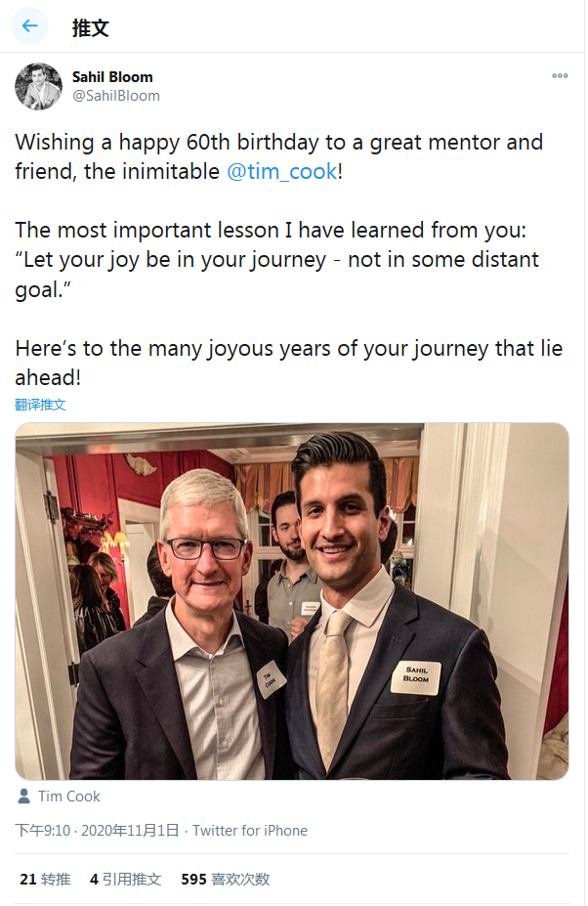Image resolution: width=588 pixels, height=906 pixels.
Task: Open the Twitter for iPhone source link
Action: (250, 831)
